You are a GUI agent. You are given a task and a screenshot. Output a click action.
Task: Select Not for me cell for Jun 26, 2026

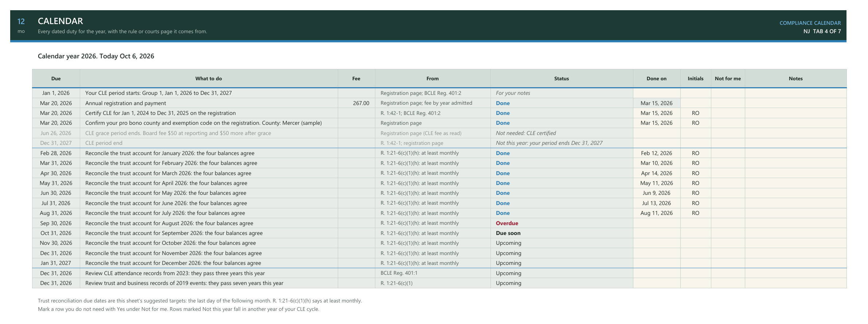point(728,133)
